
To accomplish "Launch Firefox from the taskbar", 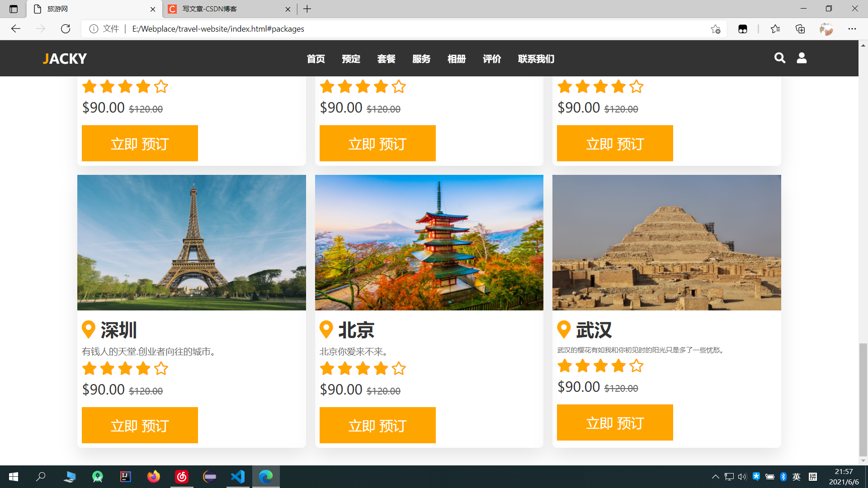I will point(154,476).
